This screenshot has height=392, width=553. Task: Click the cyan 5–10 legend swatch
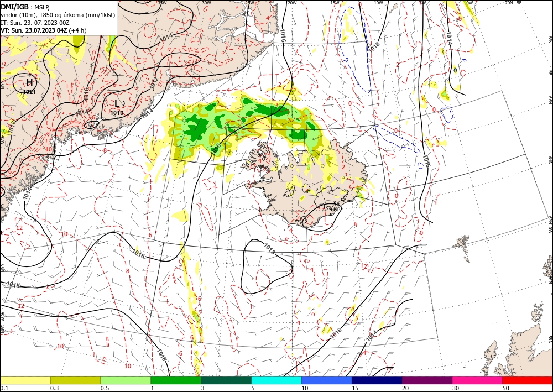point(276,380)
